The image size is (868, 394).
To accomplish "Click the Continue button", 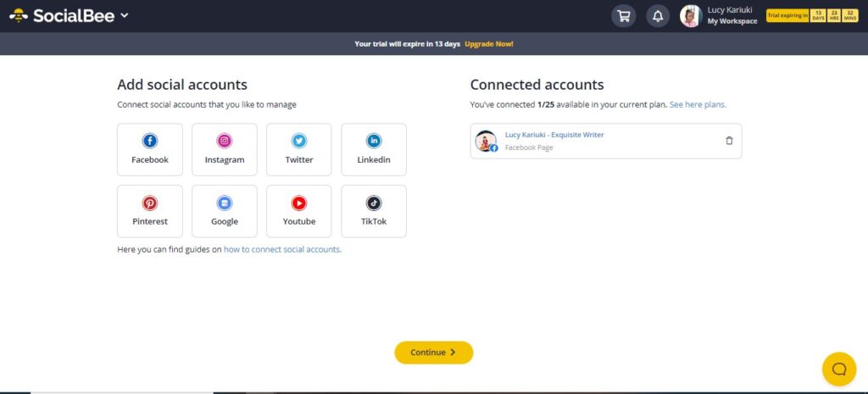I will tap(433, 352).
